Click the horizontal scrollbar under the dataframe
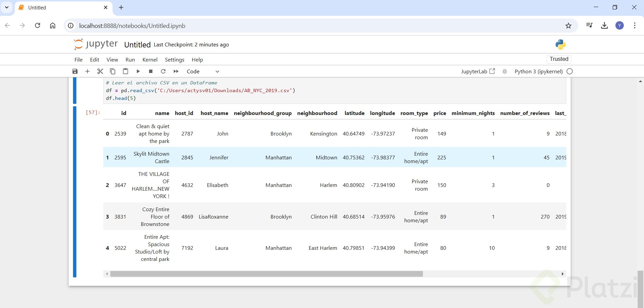The height and width of the screenshot is (308, 644). pos(266,274)
